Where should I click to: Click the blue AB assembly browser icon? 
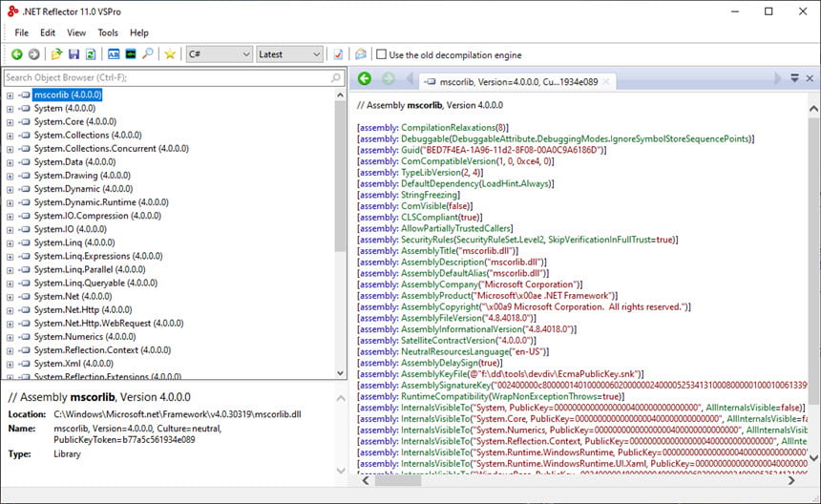coord(113,53)
